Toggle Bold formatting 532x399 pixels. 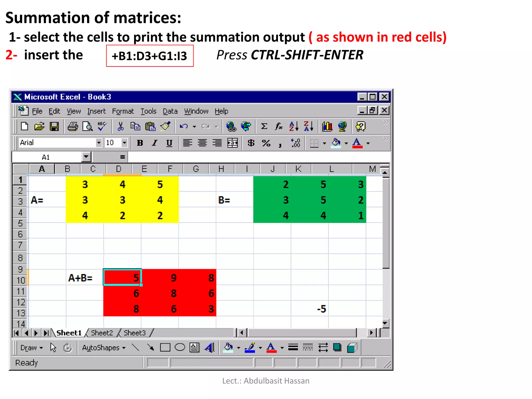140,143
